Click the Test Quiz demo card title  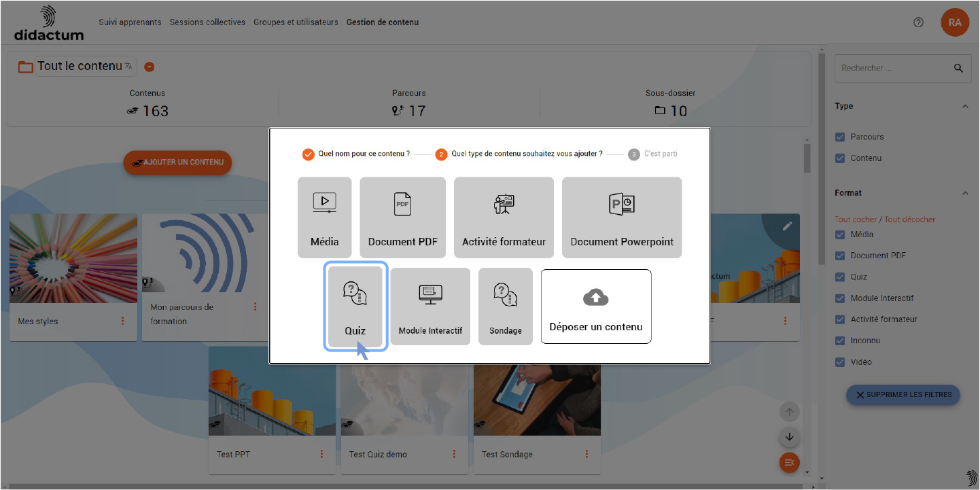[x=378, y=455]
